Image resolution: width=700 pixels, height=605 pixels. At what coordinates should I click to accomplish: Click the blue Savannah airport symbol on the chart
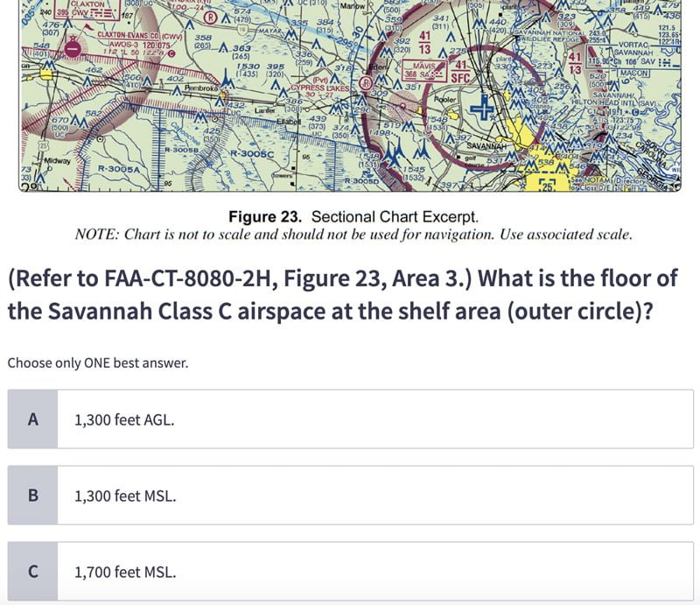pos(483,108)
